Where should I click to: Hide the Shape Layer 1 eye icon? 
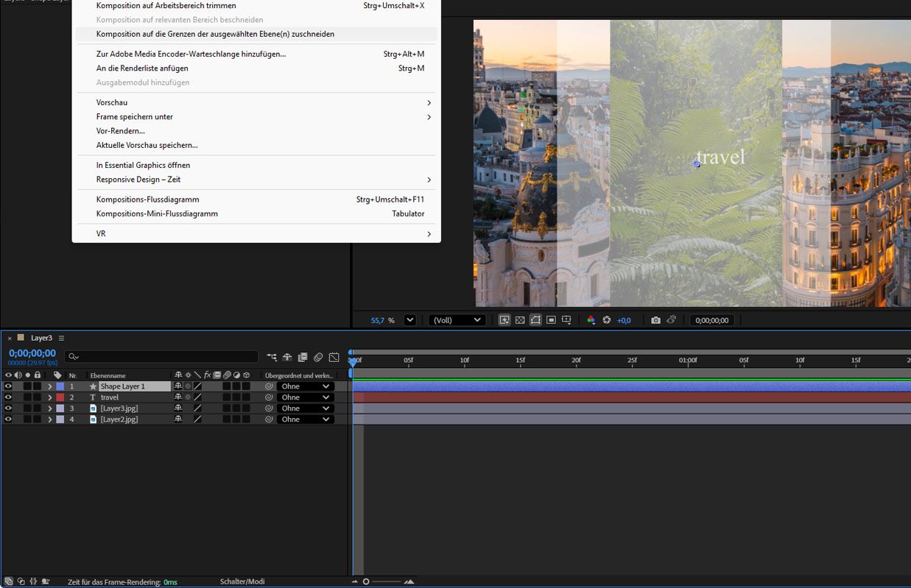(8, 386)
